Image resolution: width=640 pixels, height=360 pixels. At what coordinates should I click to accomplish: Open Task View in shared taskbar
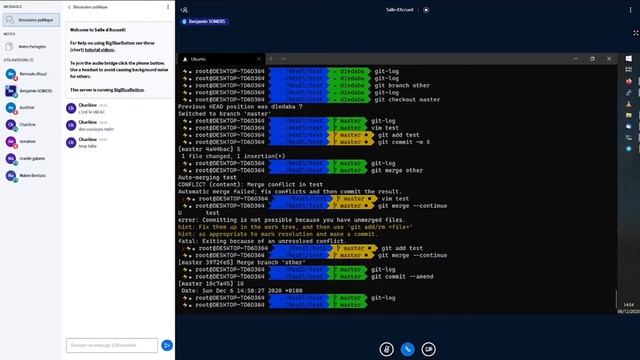click(629, 70)
